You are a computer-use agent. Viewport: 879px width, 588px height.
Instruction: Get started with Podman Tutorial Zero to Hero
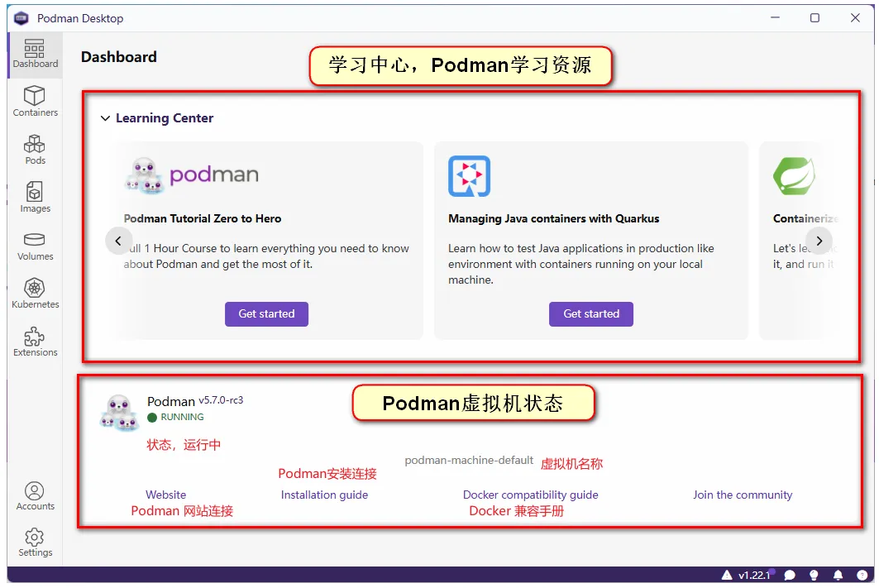266,314
